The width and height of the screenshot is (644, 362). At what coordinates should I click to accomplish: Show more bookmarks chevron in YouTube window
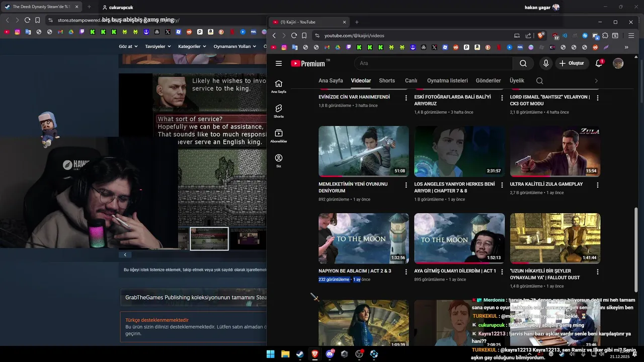[626, 47]
